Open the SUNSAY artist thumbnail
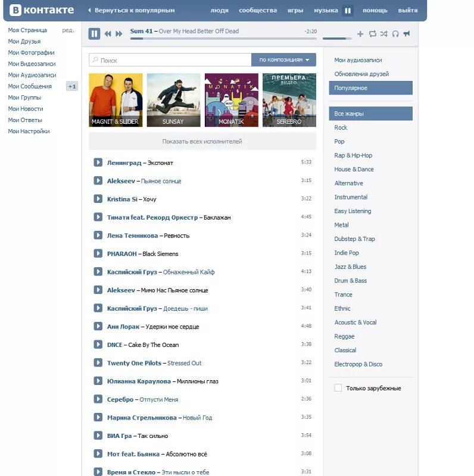The height and width of the screenshot is (476, 474). point(173,100)
